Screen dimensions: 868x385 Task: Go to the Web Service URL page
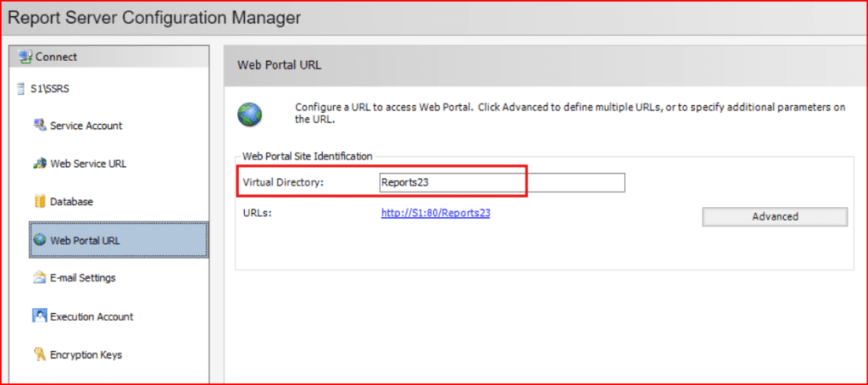coord(88,164)
